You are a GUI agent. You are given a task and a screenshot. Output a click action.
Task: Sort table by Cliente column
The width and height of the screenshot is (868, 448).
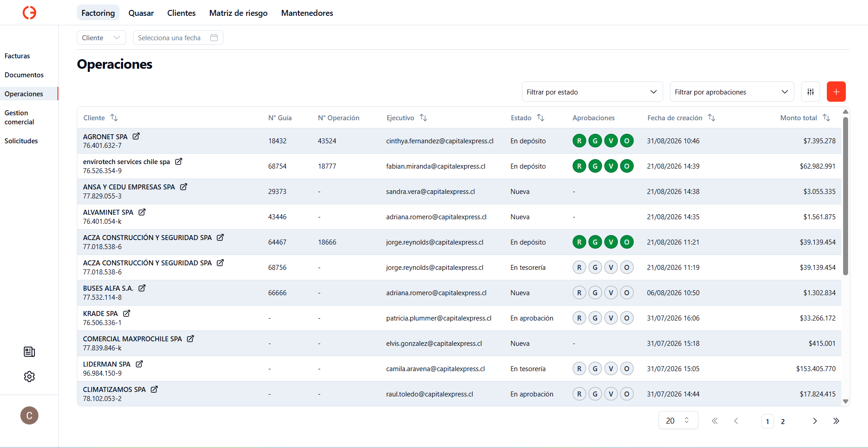click(x=114, y=118)
